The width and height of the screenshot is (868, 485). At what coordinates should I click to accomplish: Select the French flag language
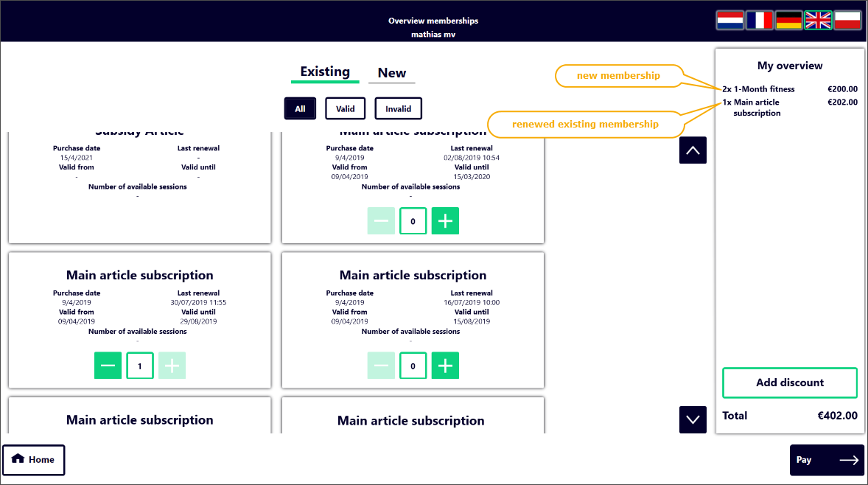point(759,20)
